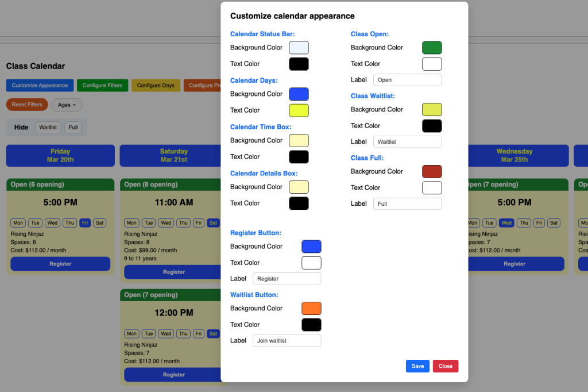Click the Configure Filters button

(x=102, y=86)
